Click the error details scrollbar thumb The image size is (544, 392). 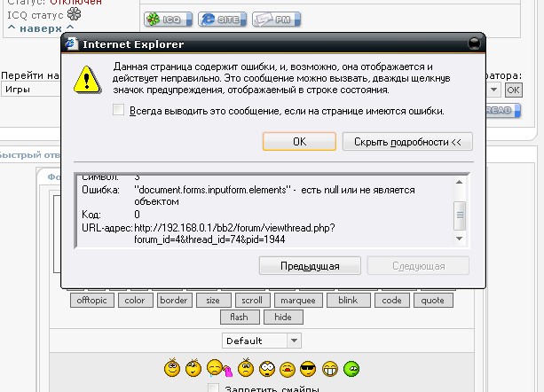coord(460,215)
